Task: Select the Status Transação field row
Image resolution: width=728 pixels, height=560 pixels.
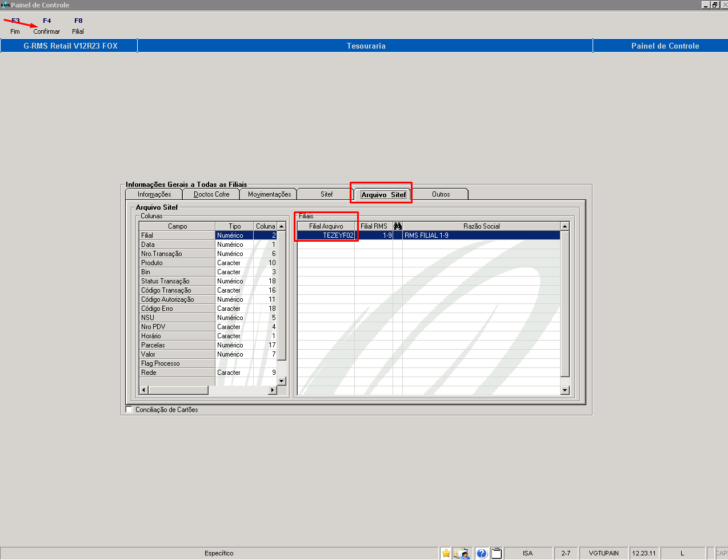Action: pyautogui.click(x=177, y=281)
